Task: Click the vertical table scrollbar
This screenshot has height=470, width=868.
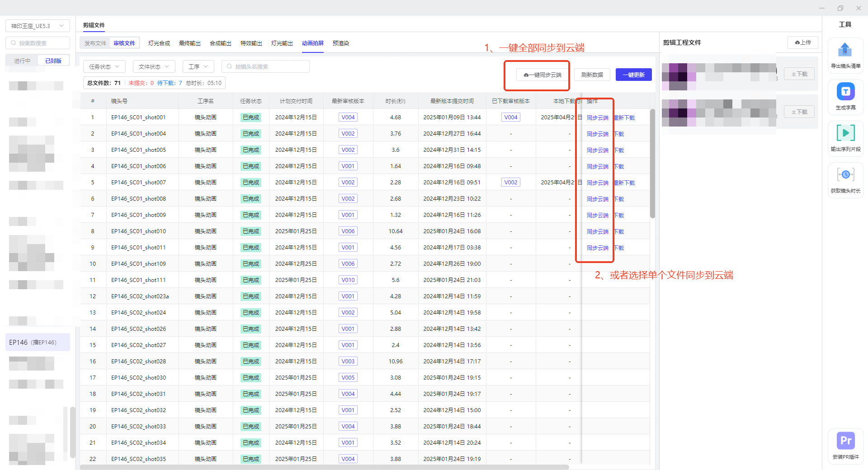Action: pos(652,164)
